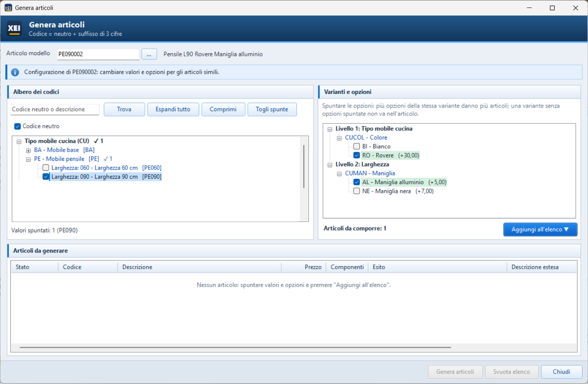Click the Trova button
The width and height of the screenshot is (588, 384).
[x=124, y=109]
